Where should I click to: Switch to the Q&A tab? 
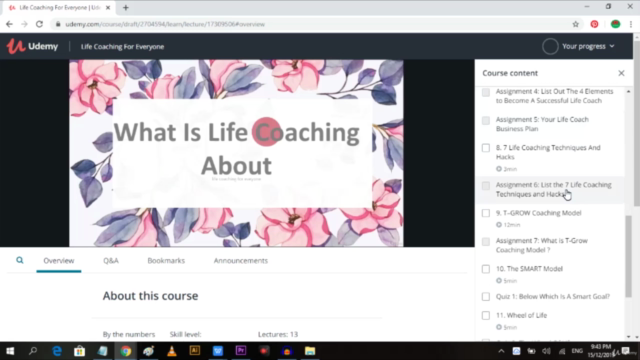(111, 260)
